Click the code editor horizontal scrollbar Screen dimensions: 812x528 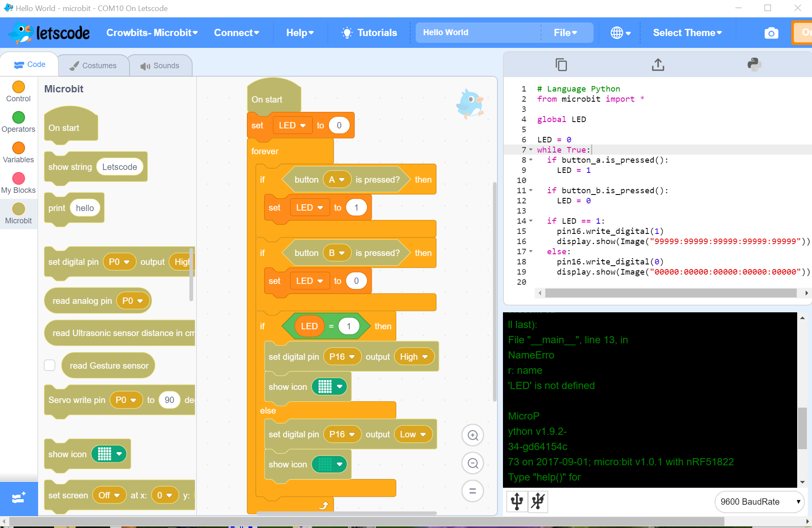(671, 293)
